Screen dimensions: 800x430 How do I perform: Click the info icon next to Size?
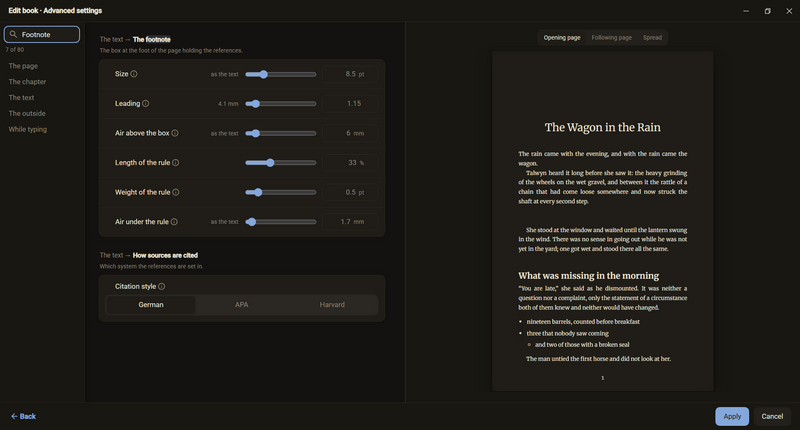[x=134, y=74]
